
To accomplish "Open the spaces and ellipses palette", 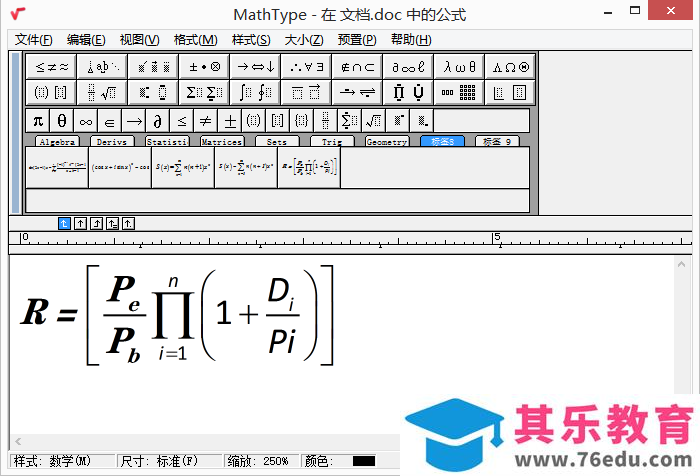I will pos(102,67).
